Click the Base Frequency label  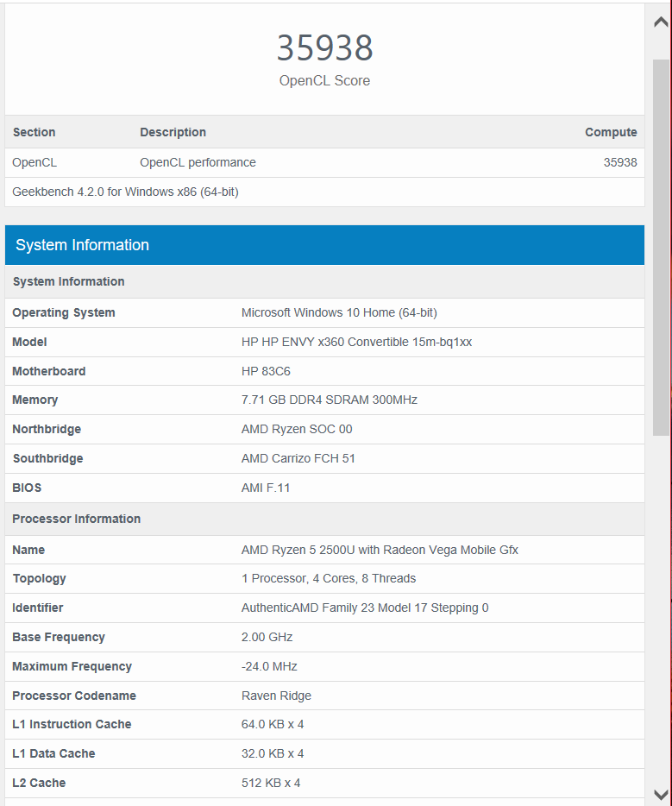(x=59, y=638)
